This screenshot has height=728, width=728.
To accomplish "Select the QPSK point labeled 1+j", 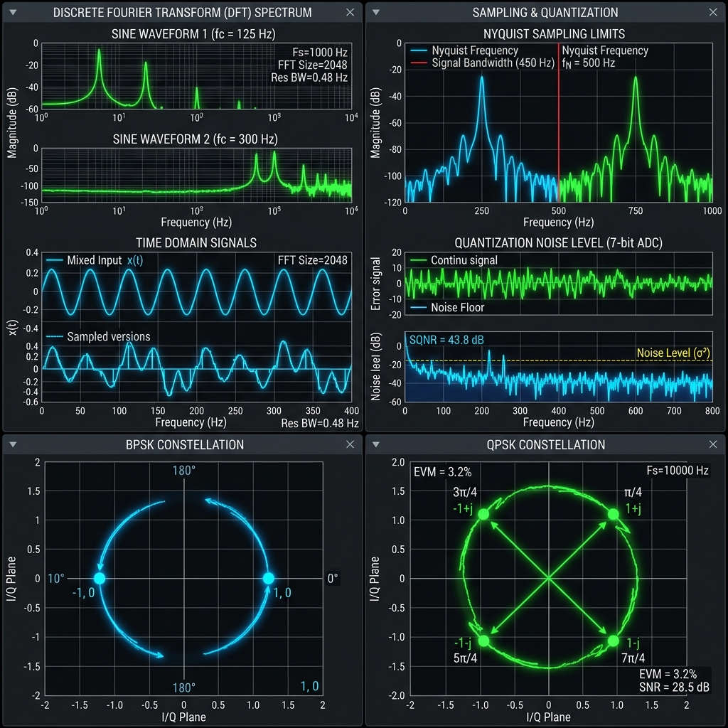I will 614,514.
